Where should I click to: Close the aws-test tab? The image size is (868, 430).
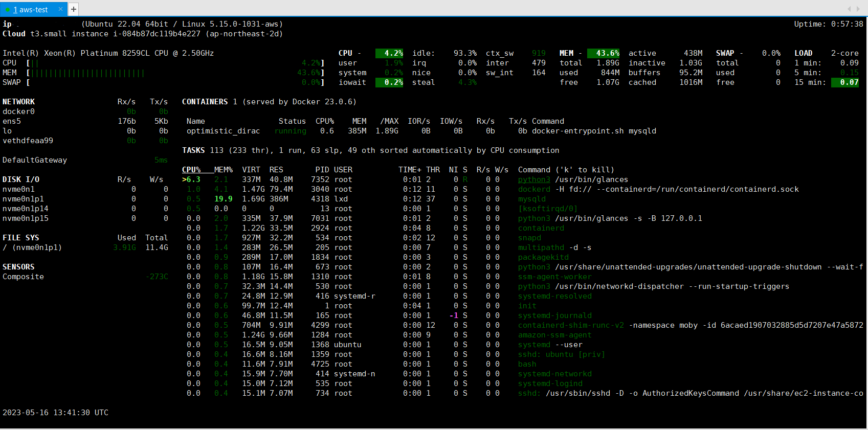(x=60, y=9)
